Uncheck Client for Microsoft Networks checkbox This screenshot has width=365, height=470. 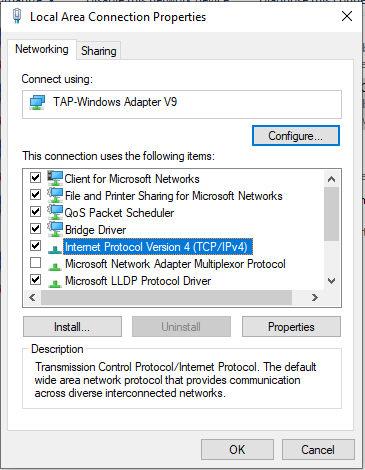(35, 177)
